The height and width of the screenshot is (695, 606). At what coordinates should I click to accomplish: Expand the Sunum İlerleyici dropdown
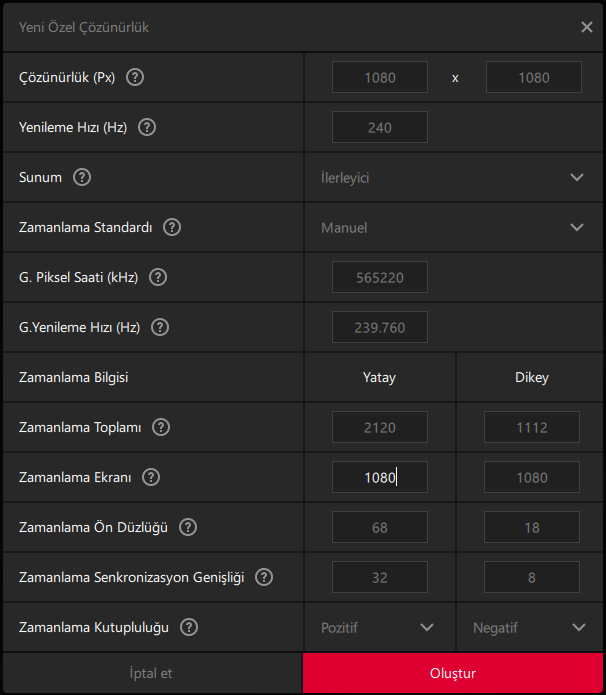click(x=452, y=177)
